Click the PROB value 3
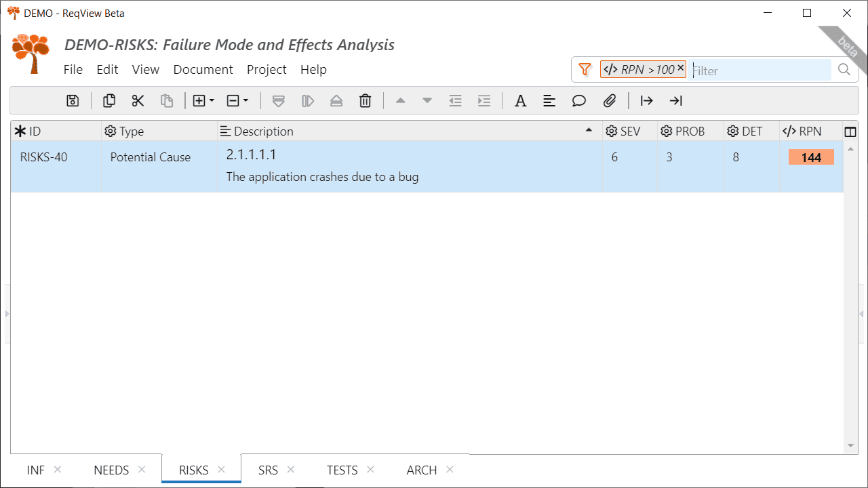Viewport: 868px width, 488px height. tap(669, 157)
